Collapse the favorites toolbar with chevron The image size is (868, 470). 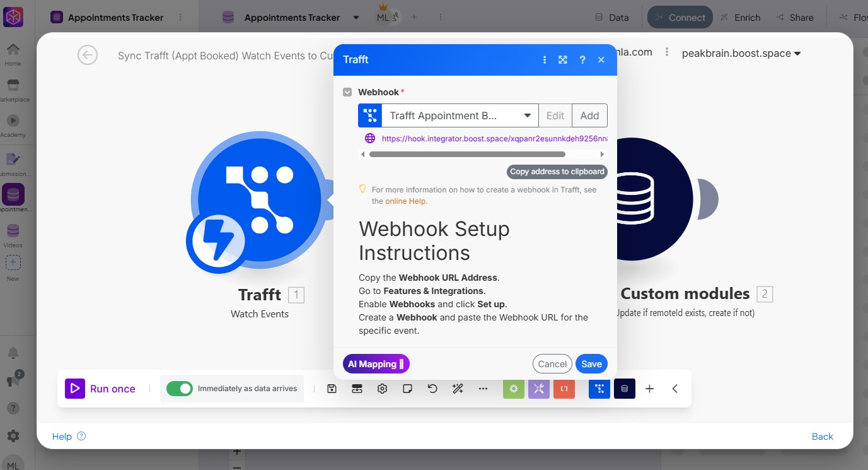tap(675, 389)
